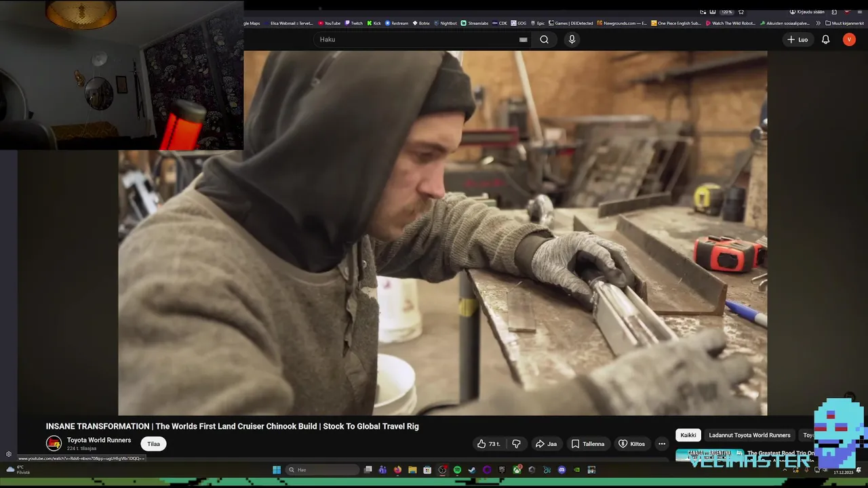Open YouTube bookmark in bookmarks bar

tap(330, 23)
